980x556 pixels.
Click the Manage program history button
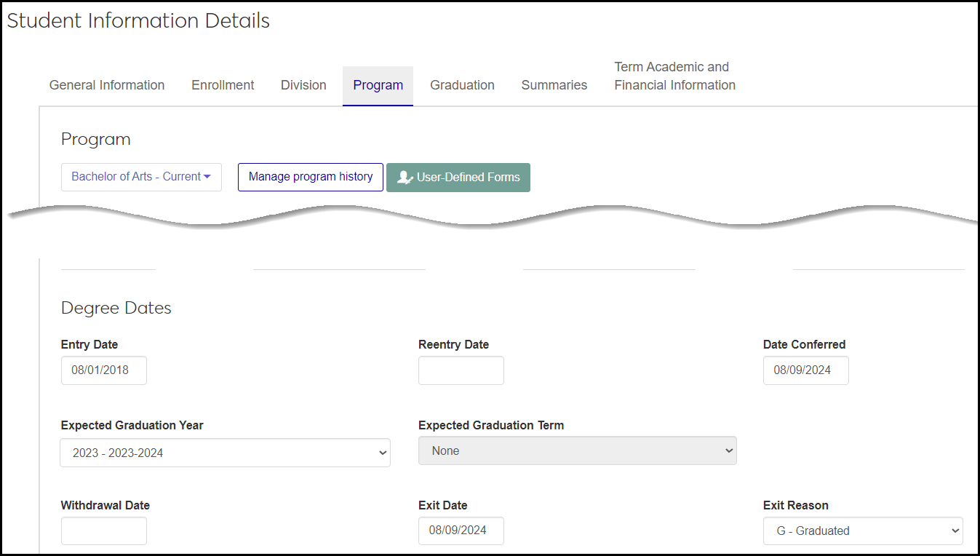pyautogui.click(x=311, y=177)
